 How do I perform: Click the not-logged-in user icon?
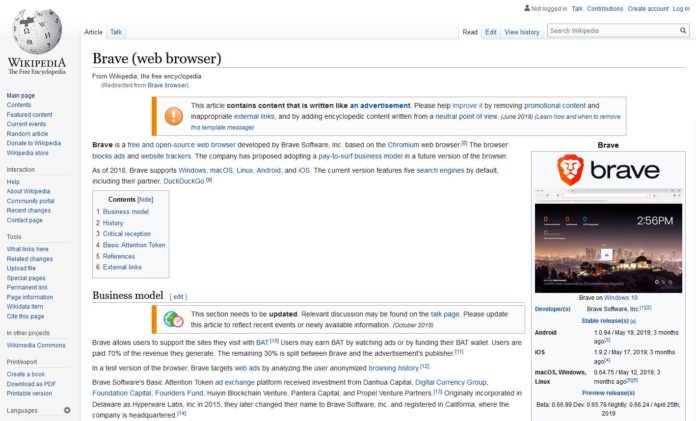[527, 8]
